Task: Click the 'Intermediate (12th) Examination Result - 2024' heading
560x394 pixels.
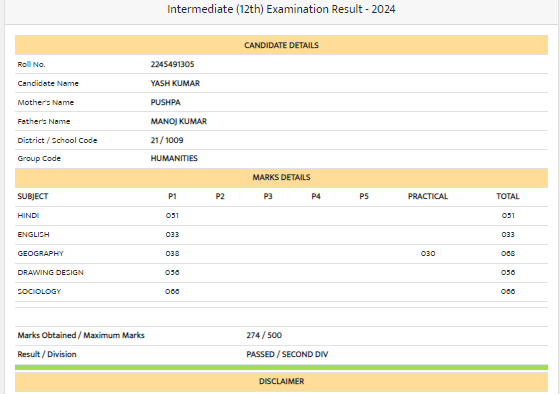Action: pyautogui.click(x=281, y=9)
